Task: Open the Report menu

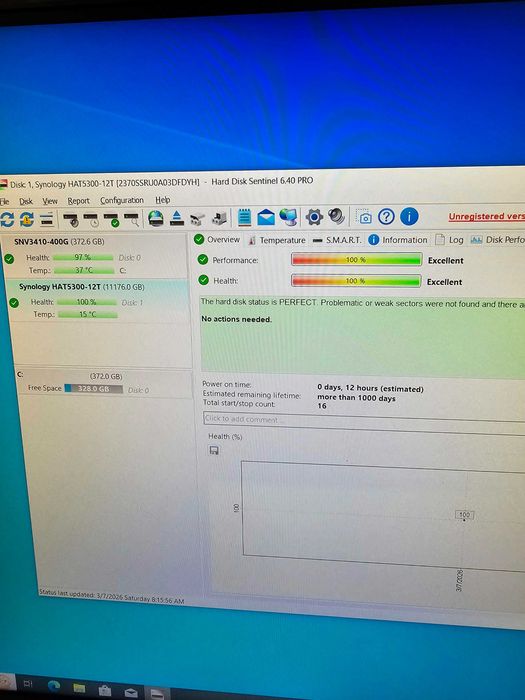Action: 79,201
